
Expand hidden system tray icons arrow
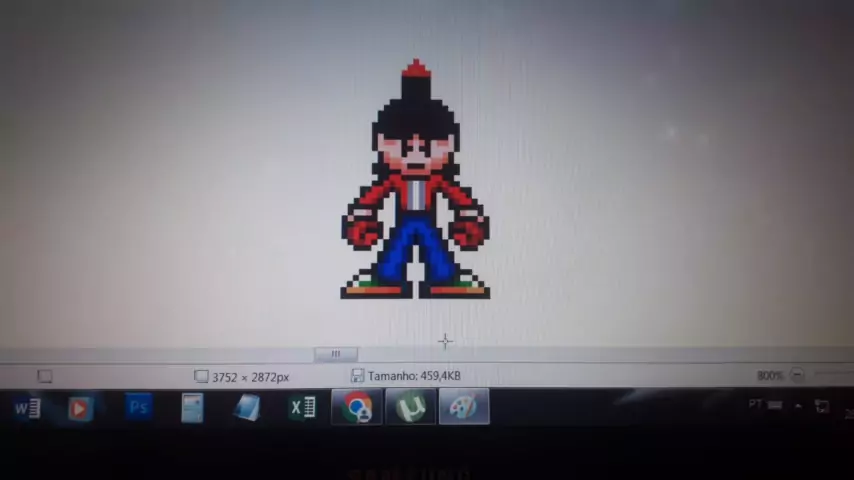pos(797,406)
